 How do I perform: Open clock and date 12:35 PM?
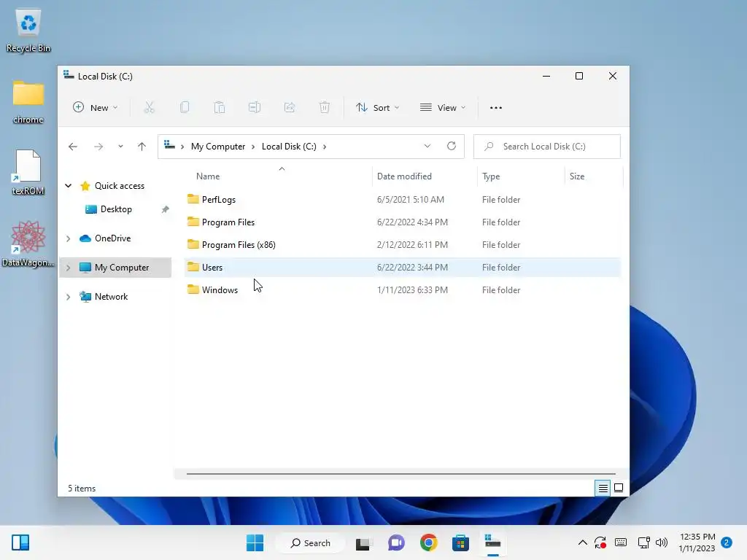pos(697,542)
